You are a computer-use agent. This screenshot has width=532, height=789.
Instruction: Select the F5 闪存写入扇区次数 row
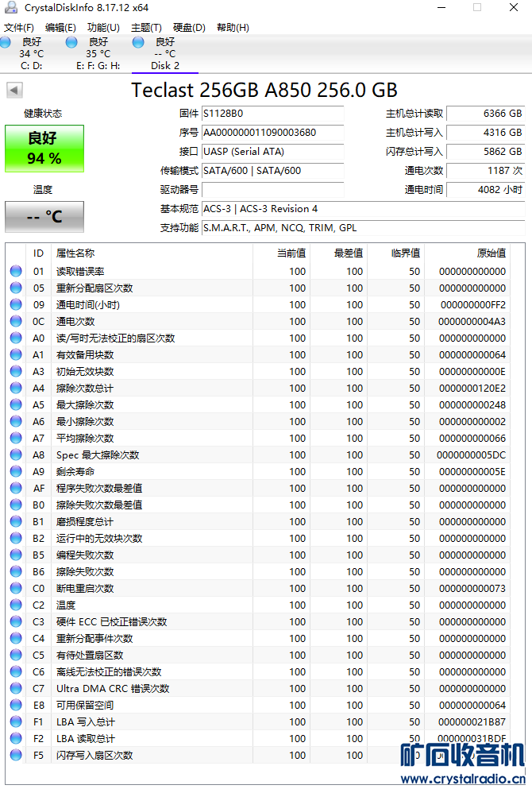point(258,755)
